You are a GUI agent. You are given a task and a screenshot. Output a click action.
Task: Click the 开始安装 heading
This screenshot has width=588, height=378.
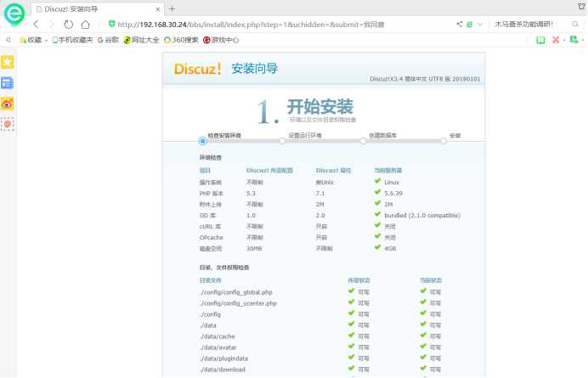coord(320,106)
